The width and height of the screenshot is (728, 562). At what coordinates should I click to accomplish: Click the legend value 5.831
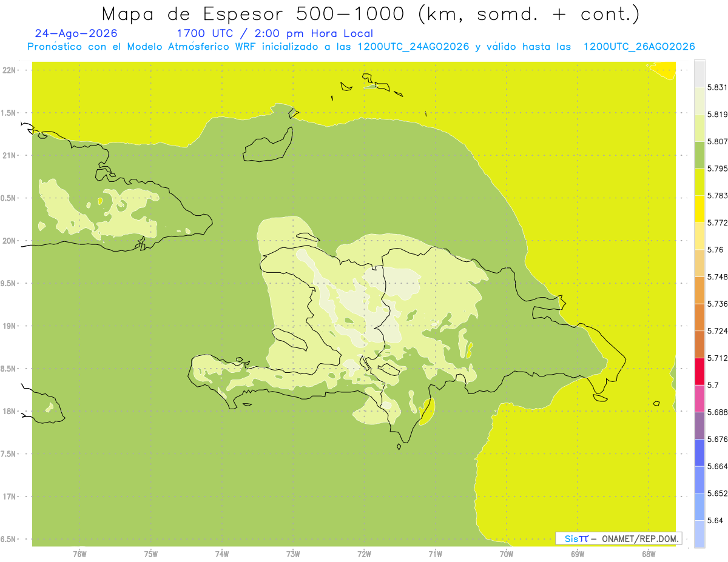click(x=718, y=87)
